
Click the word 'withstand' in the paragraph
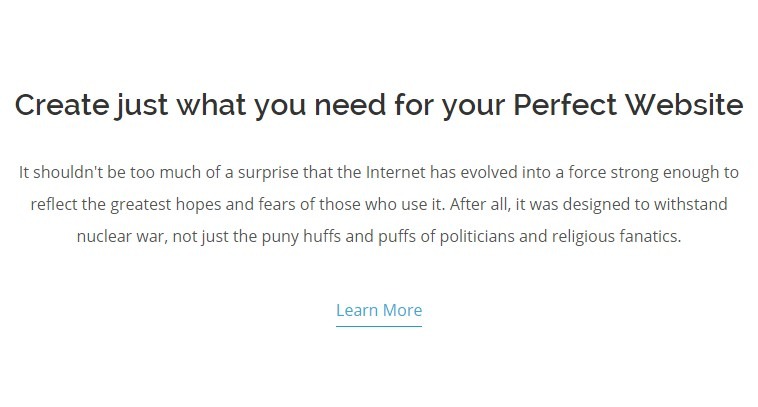coord(690,204)
